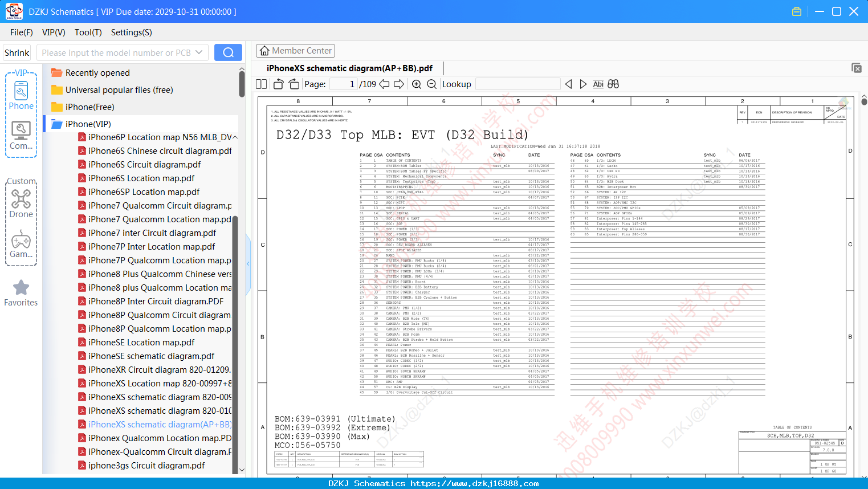Image resolution: width=868 pixels, height=489 pixels.
Task: Open iPhoneXR Circuit diagram 820-01209 file
Action: point(154,370)
